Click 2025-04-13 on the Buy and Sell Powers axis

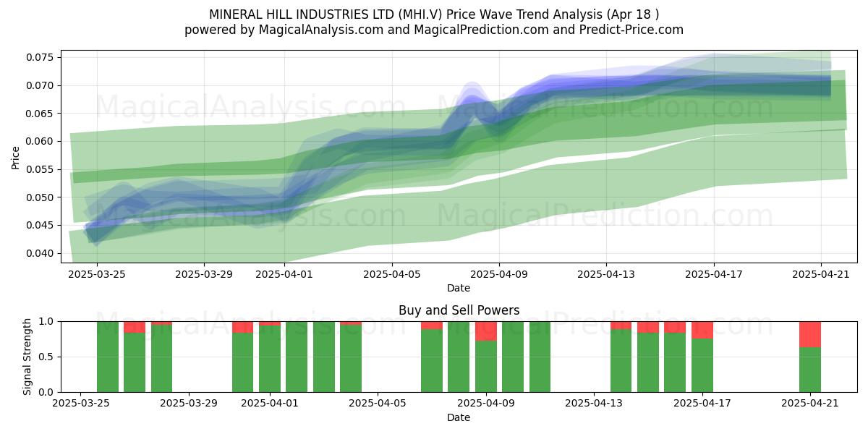pyautogui.click(x=594, y=404)
